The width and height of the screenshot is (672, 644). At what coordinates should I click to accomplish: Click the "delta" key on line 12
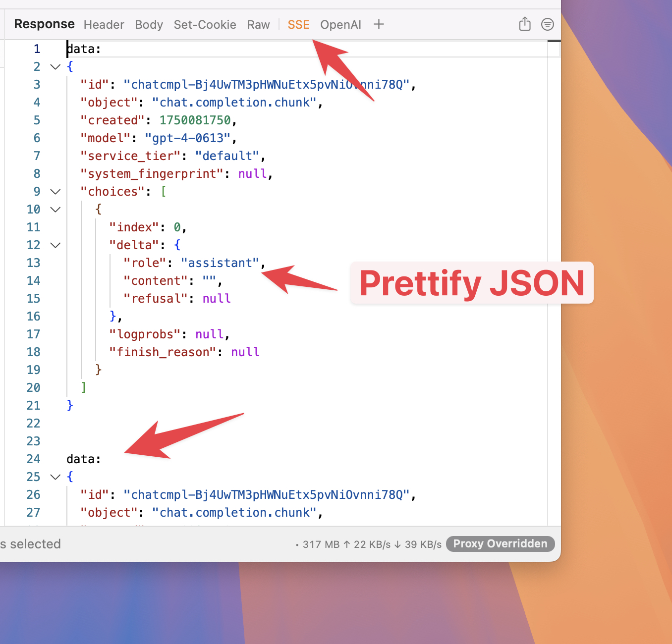(x=134, y=245)
